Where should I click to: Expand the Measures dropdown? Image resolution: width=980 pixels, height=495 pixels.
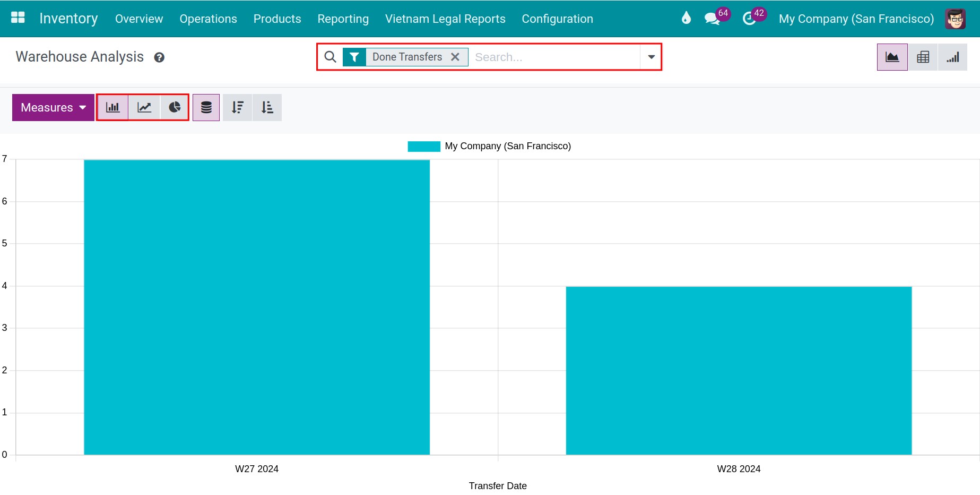53,107
